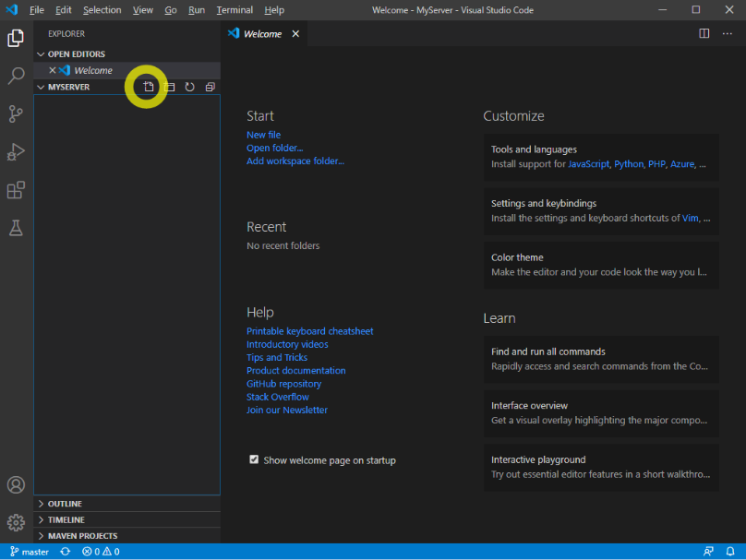
Task: Open the Help menu
Action: [274, 10]
